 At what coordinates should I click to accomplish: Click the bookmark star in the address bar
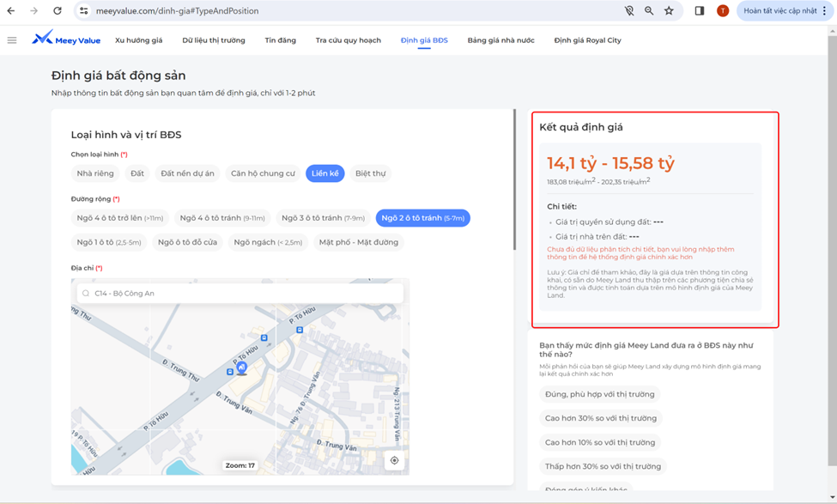coord(668,11)
